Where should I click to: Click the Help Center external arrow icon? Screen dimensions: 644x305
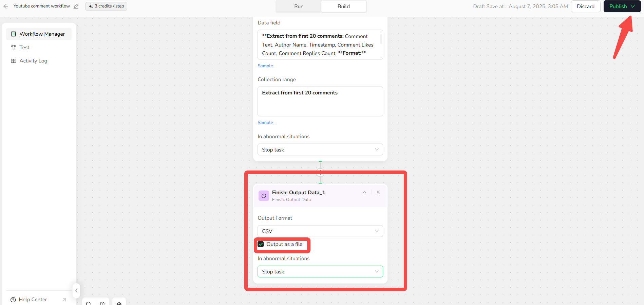coord(64,300)
